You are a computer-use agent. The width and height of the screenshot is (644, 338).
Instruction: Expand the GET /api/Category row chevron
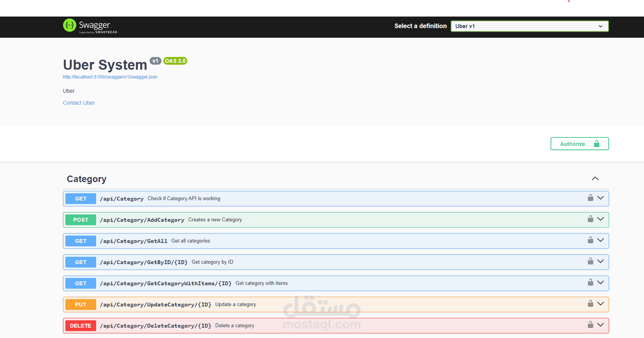(x=601, y=198)
